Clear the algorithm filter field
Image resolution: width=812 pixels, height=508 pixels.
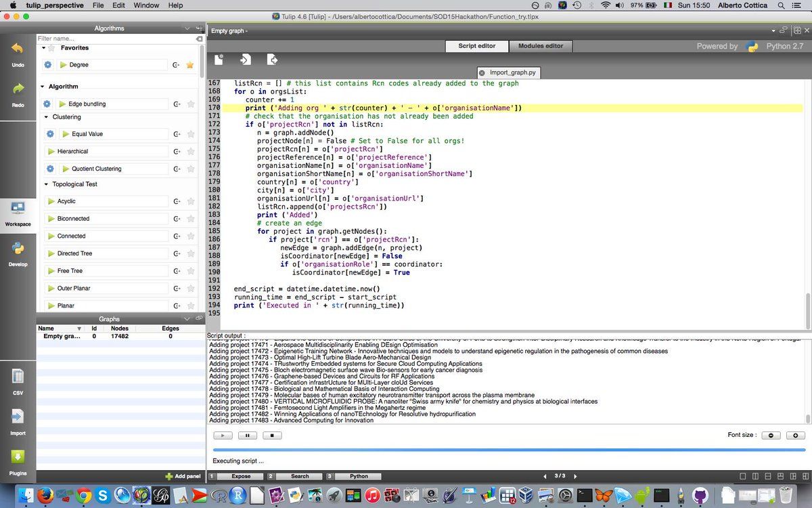(x=199, y=39)
